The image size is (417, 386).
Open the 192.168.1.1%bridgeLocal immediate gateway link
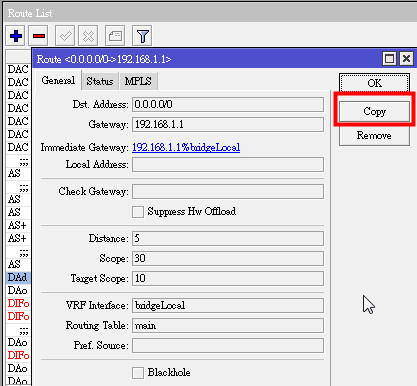pyautogui.click(x=186, y=147)
